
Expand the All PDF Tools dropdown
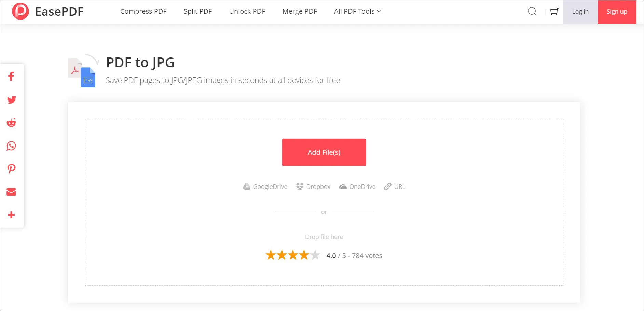coord(358,12)
